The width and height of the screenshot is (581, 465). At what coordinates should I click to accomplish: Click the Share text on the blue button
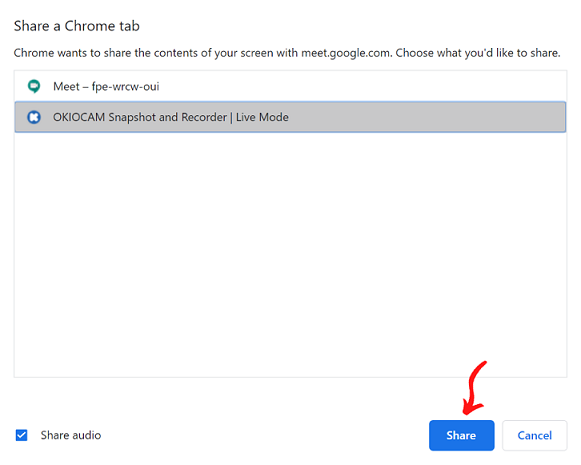(461, 435)
